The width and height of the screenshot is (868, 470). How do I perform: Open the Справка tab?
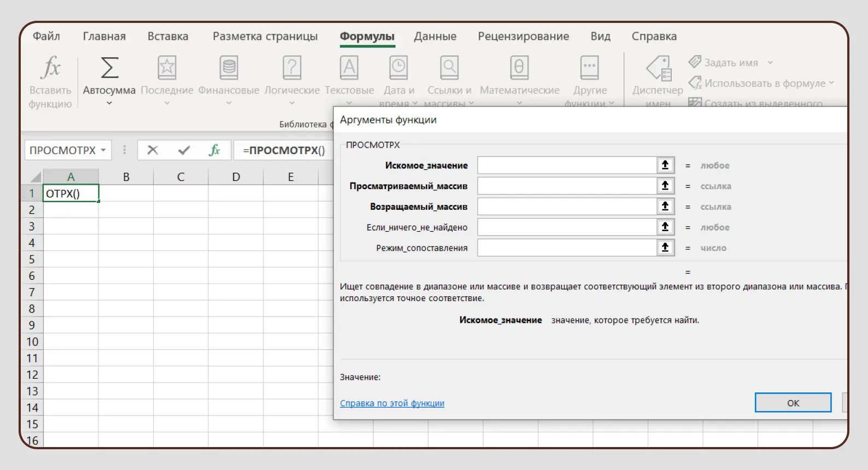pos(654,36)
